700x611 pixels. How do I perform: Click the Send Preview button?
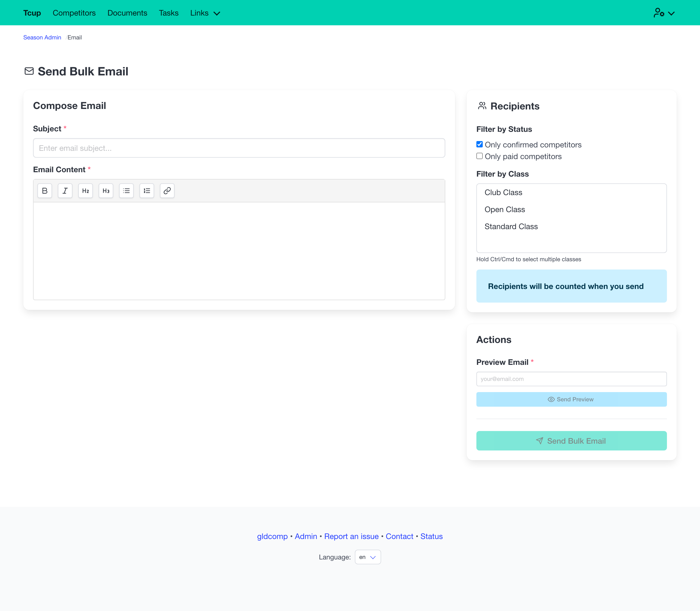(571, 399)
